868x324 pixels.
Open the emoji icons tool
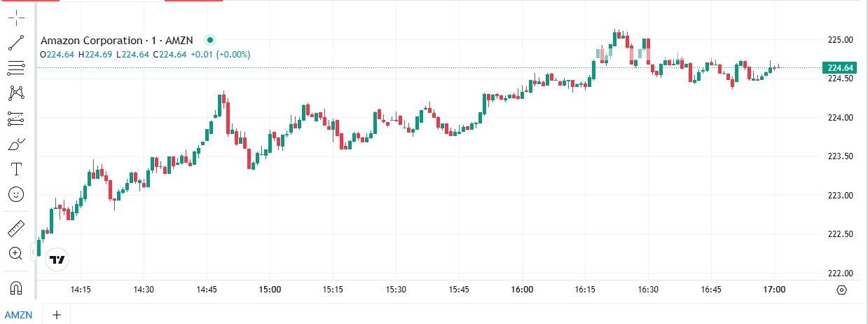coord(16,194)
